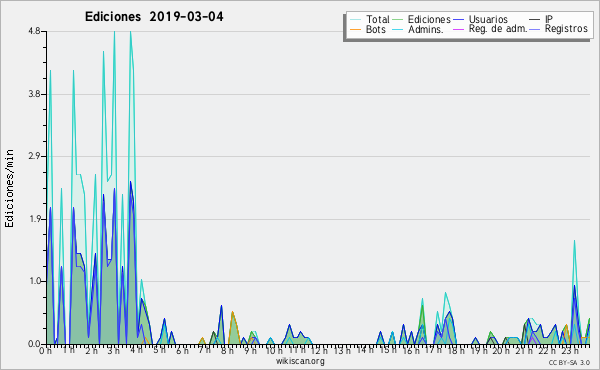Click the '23 h' x-axis label
The width and height of the screenshot is (600, 370).
569,350
